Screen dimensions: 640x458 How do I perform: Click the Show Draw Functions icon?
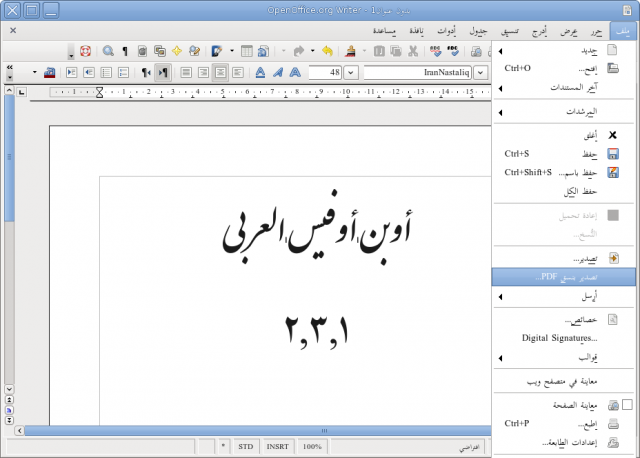tap(217, 51)
